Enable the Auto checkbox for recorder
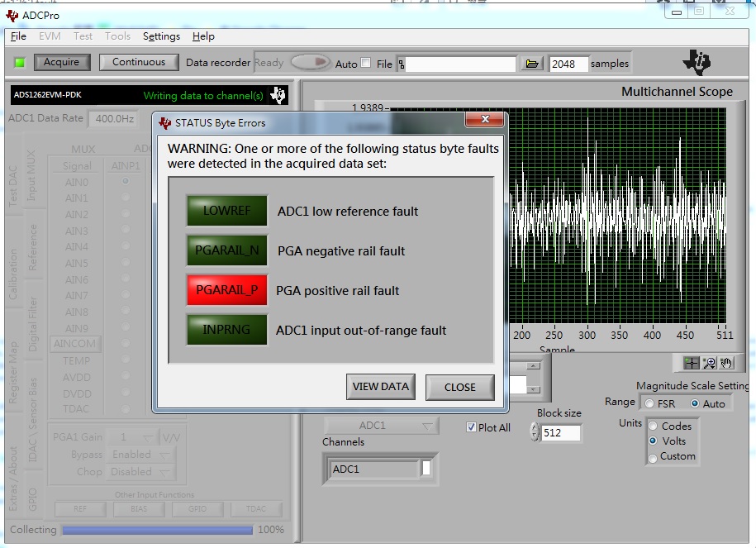 click(366, 63)
